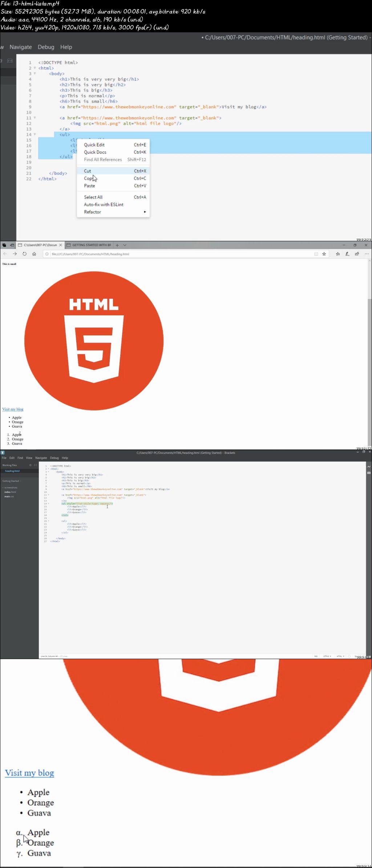Image resolution: width=372 pixels, height=868 pixels.
Task: Close the heading.html browser tab
Action: click(61, 245)
